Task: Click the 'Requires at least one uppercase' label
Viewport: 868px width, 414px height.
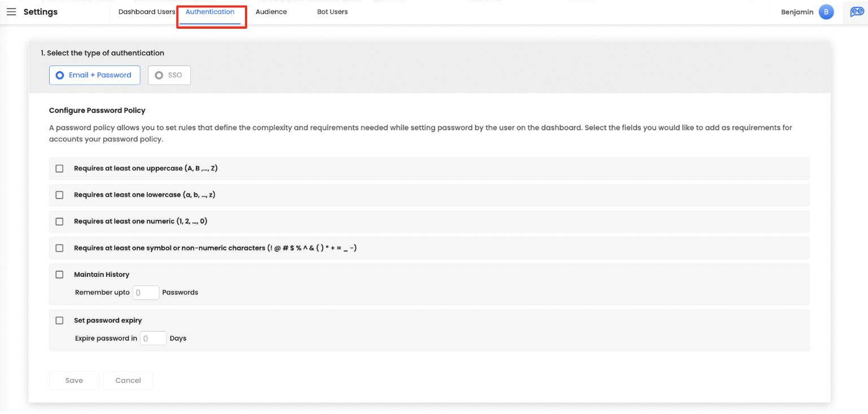Action: 146,169
